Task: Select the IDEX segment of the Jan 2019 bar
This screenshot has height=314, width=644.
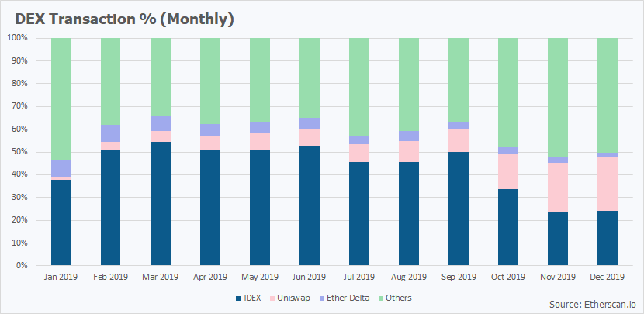Action: (61, 223)
